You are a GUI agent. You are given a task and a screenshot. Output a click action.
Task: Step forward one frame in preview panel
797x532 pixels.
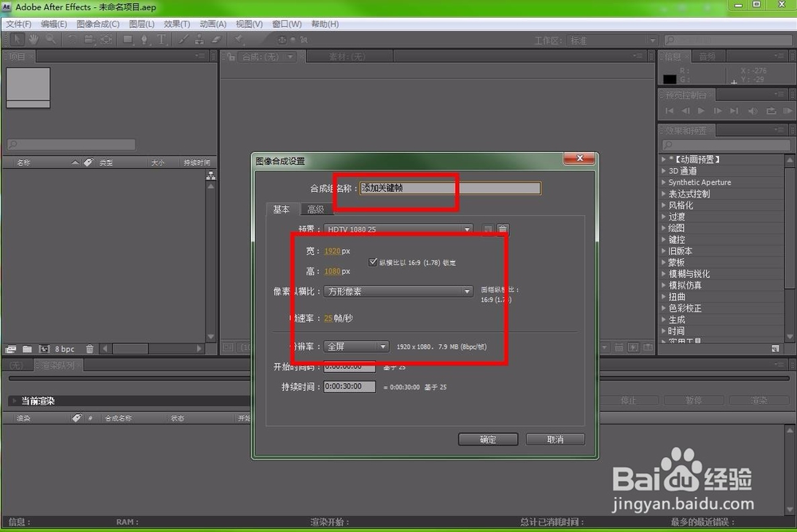pyautogui.click(x=718, y=111)
